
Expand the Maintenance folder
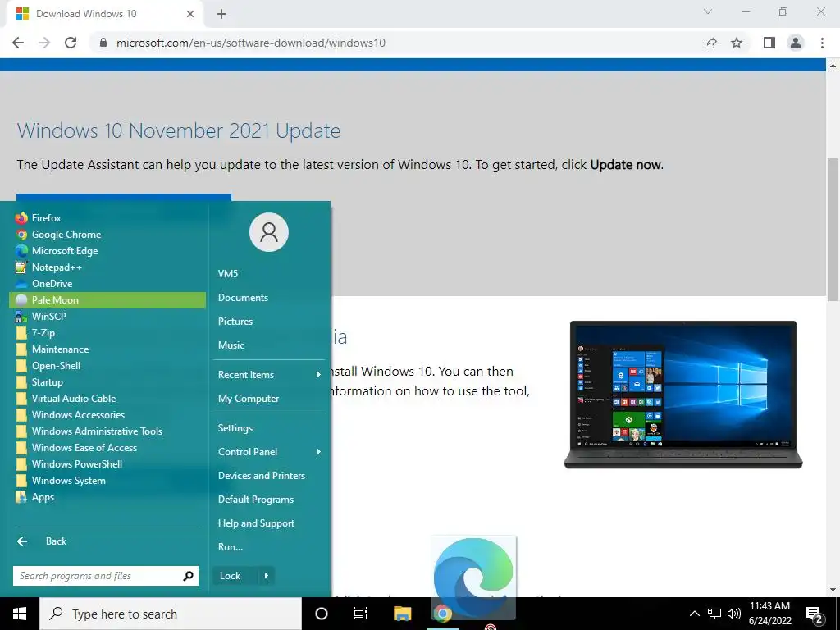coord(107,349)
